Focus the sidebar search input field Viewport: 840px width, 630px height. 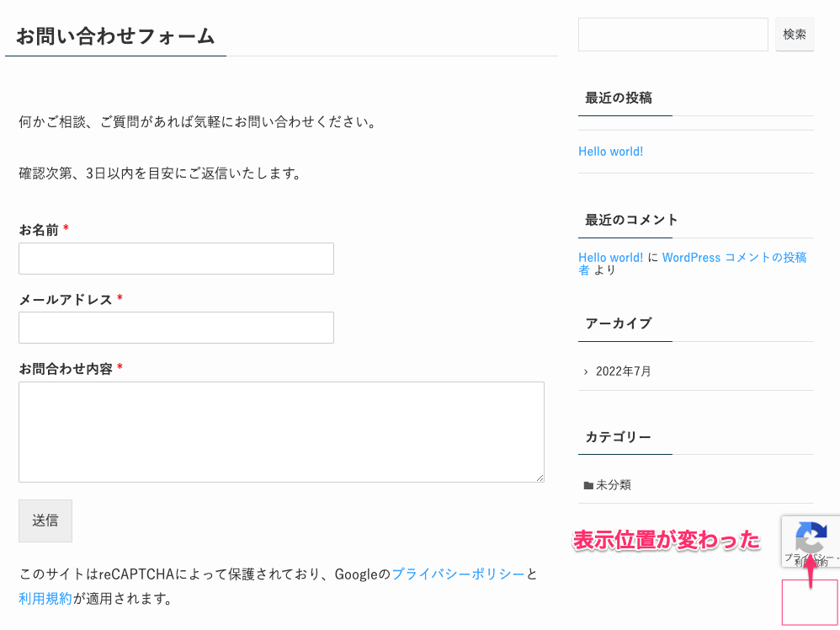click(x=673, y=35)
